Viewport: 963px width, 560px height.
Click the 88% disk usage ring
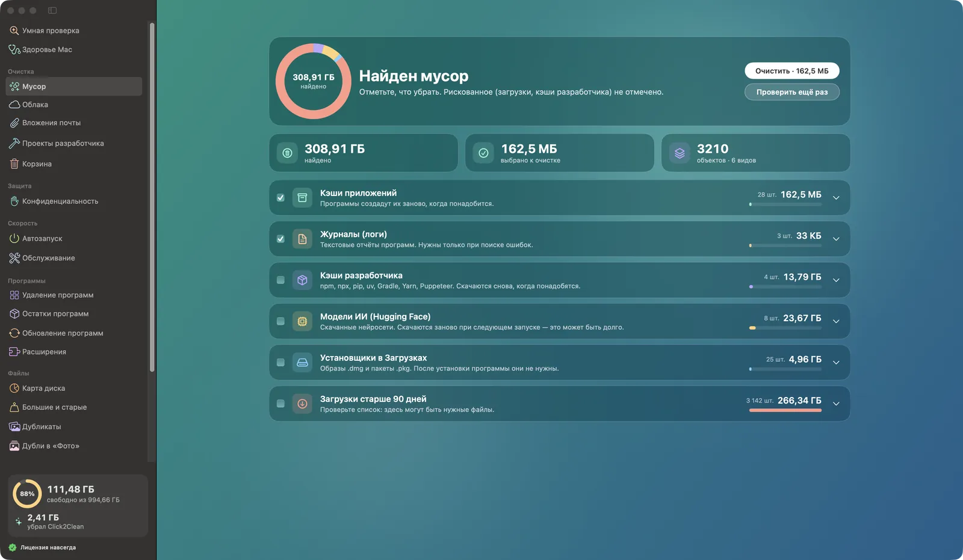pyautogui.click(x=27, y=494)
